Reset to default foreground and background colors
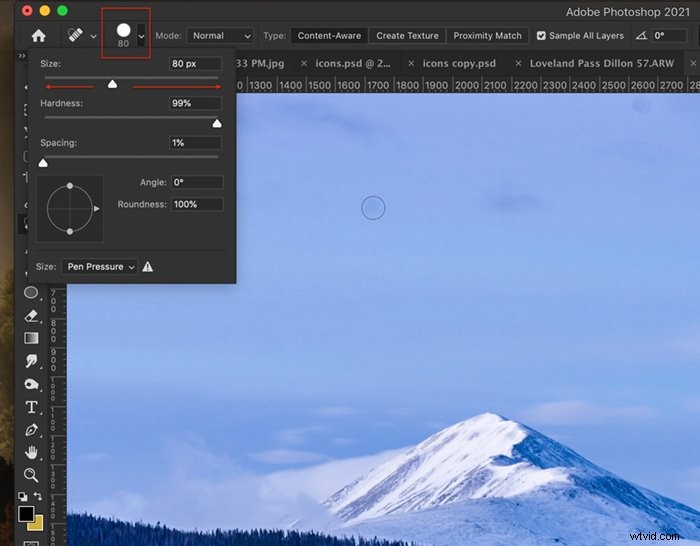Viewport: 700px width, 546px height. [22, 496]
